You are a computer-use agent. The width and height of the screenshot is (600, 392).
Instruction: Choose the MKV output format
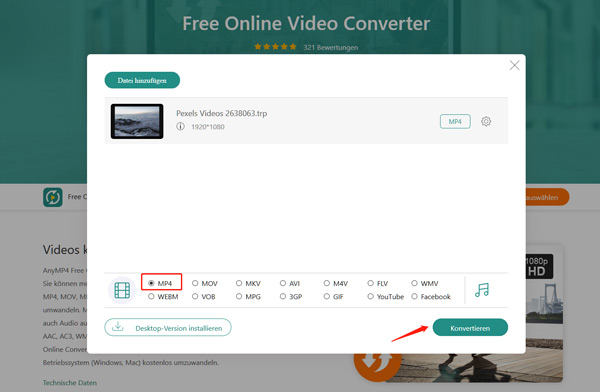click(239, 283)
